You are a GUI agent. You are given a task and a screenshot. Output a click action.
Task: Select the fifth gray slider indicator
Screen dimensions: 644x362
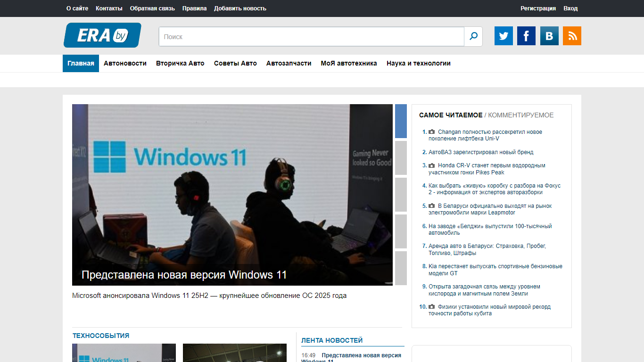[401, 268]
